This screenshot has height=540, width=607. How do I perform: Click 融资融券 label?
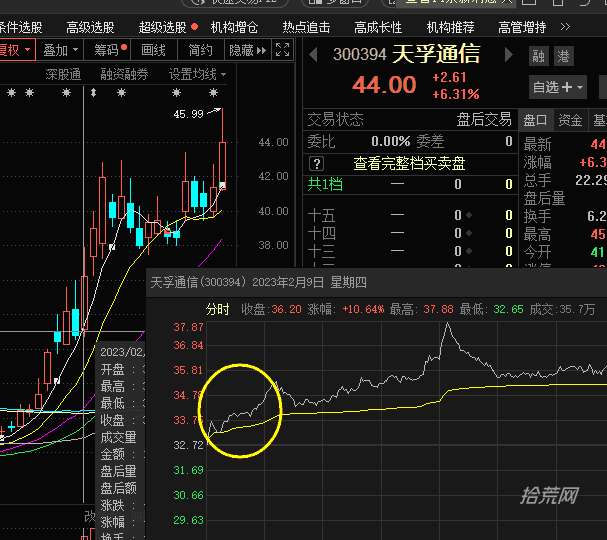[x=124, y=74]
